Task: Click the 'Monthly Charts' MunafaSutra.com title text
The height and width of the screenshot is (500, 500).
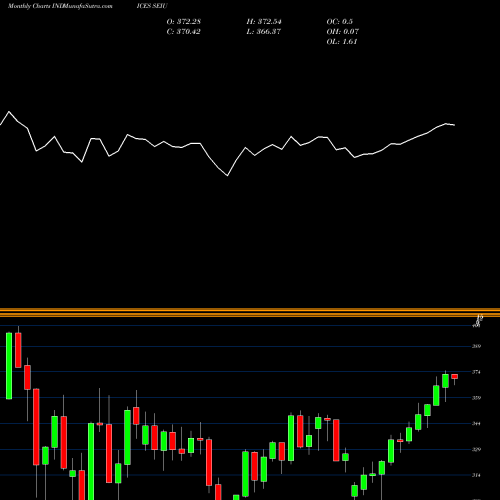Action: point(60,6)
